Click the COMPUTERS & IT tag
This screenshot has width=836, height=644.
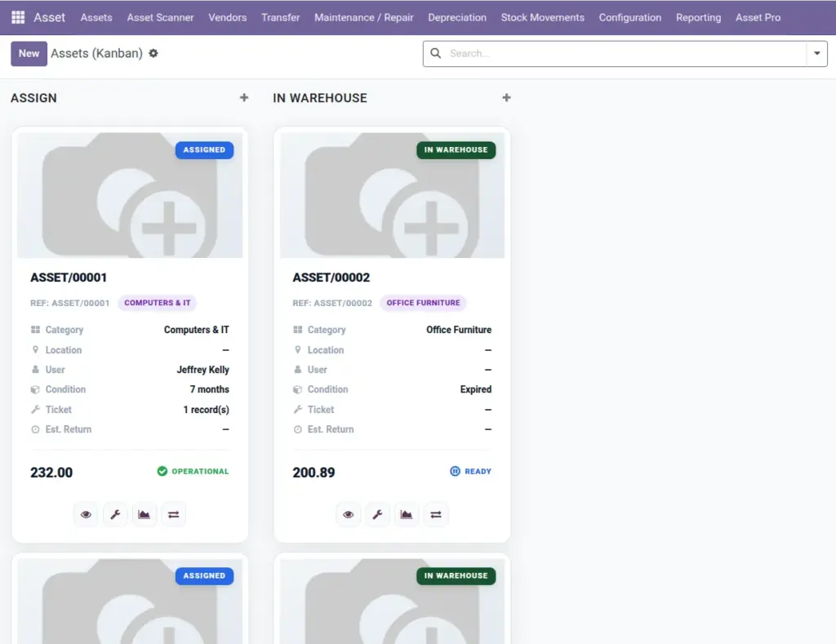[158, 303]
